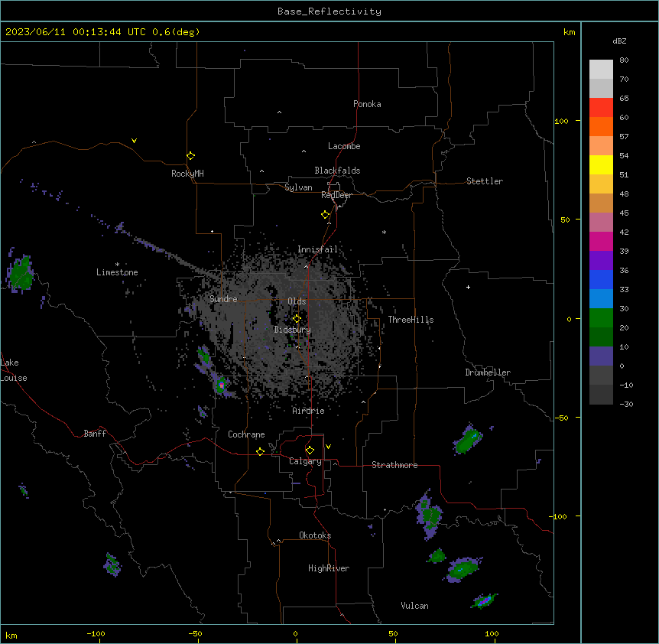The width and height of the screenshot is (659, 644).
Task: Click the Calgary label
Action: (306, 461)
